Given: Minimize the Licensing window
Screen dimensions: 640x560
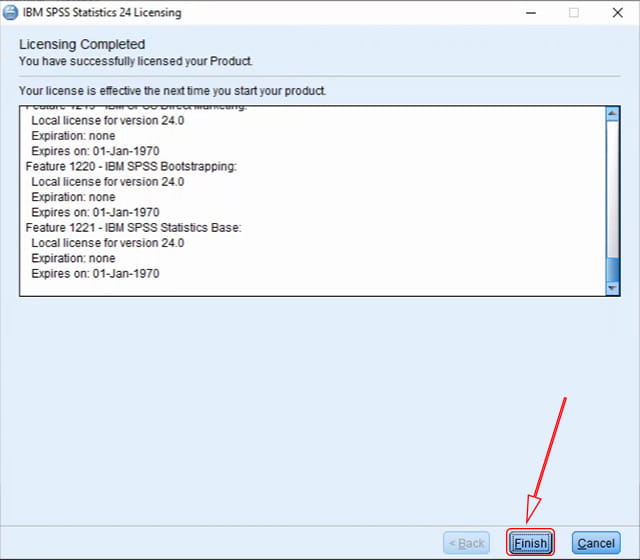Looking at the screenshot, I should (x=531, y=13).
